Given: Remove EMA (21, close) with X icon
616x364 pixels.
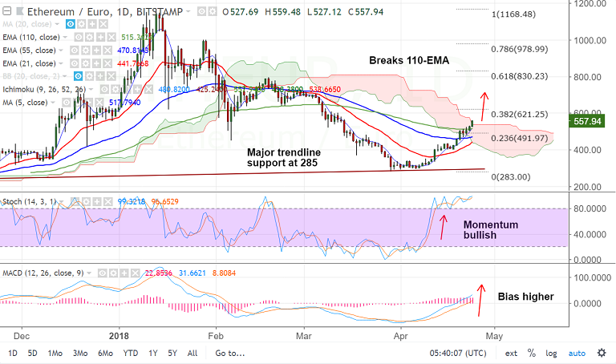Looking at the screenshot, I should click(107, 63).
